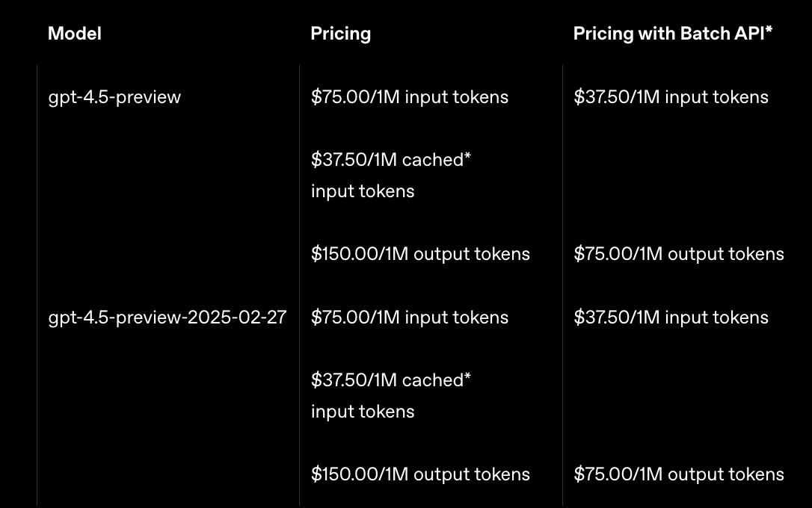This screenshot has width=812, height=508.
Task: Click the "cached" asterisk in the gpt-4.5-preview-2025-02-27 row
Action: click(468, 377)
